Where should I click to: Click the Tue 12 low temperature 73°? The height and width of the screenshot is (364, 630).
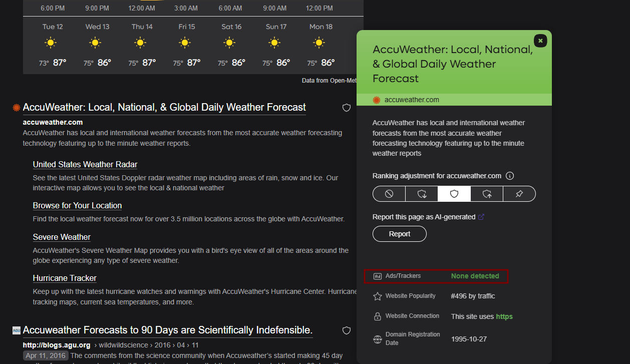coord(44,64)
